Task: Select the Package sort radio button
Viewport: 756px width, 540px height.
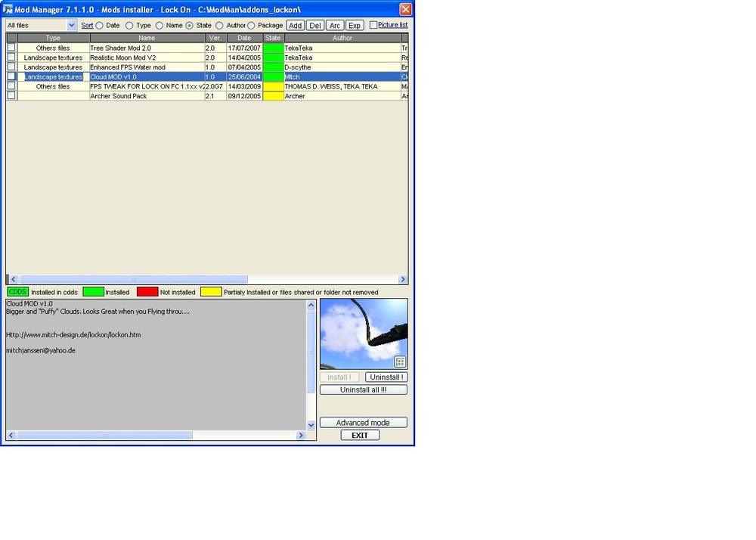Action: [251, 26]
